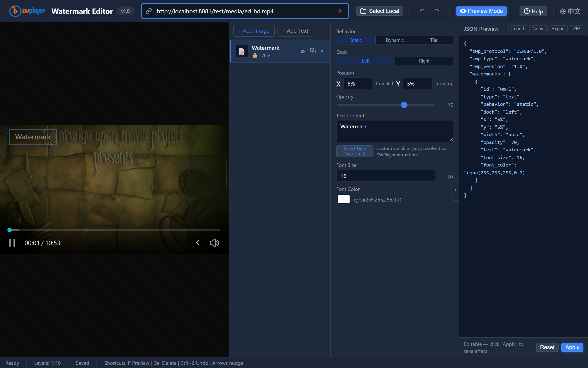Click the Shortcuts hint in status bar
The image size is (588, 368).
pyautogui.click(x=174, y=363)
